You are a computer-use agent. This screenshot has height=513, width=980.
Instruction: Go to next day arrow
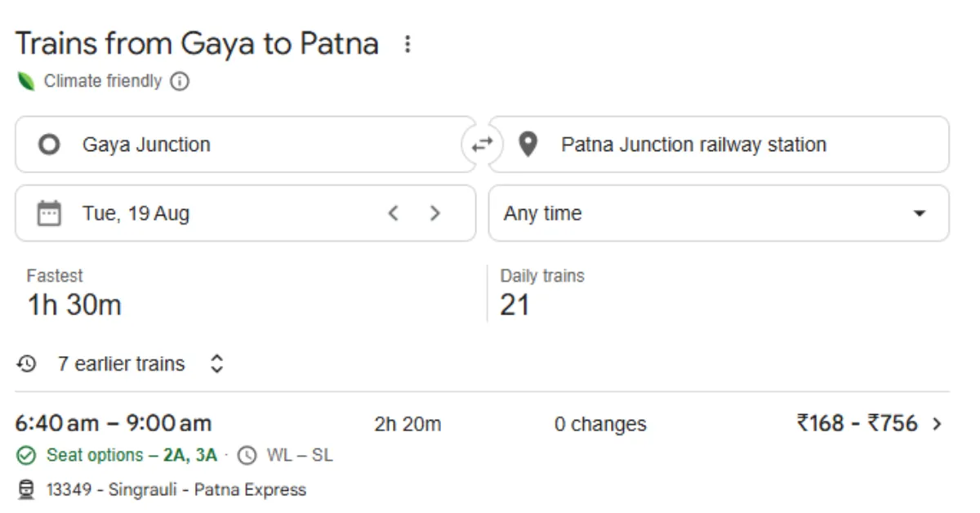(435, 213)
